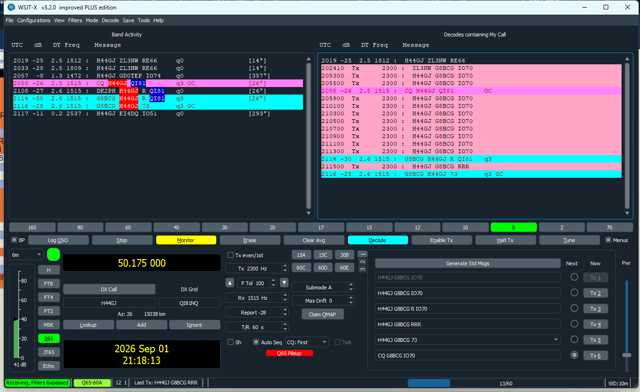Click the Band Activity scrollbar up arrow
The height and width of the screenshot is (392, 640).
(309, 59)
